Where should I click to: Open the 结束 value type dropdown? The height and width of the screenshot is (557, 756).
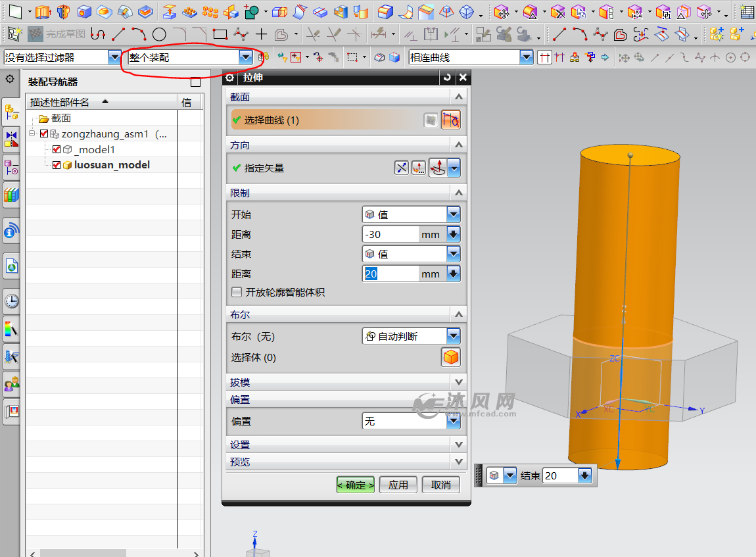[453, 254]
